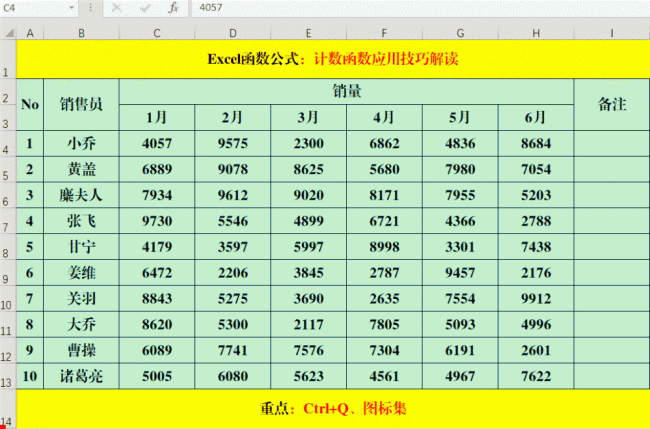Click the "2月" column heading cell
650x429 pixels.
click(x=233, y=118)
